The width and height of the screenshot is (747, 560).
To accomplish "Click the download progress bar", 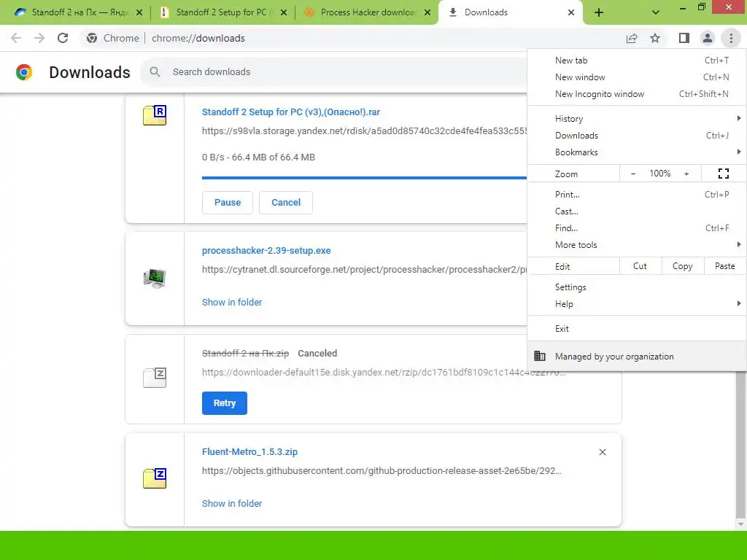I will pyautogui.click(x=364, y=178).
